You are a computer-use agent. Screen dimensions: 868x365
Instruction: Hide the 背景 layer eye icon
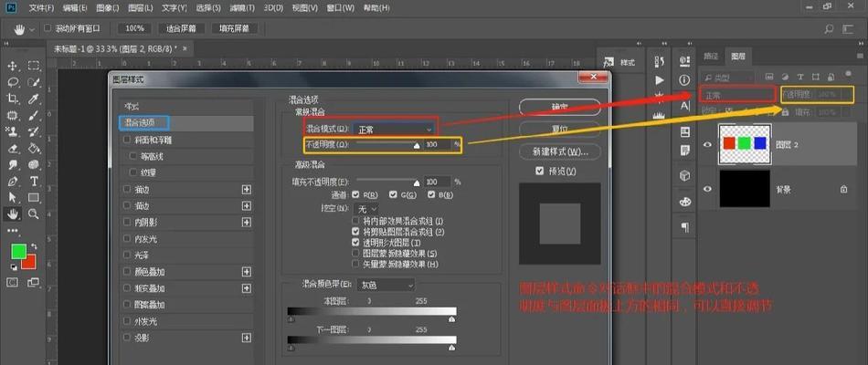coord(707,189)
